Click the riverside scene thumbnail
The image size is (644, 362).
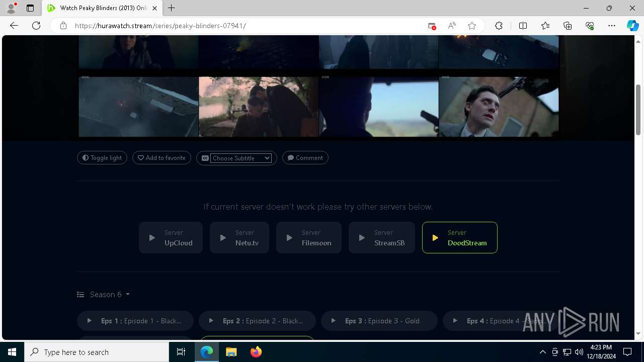click(x=259, y=106)
